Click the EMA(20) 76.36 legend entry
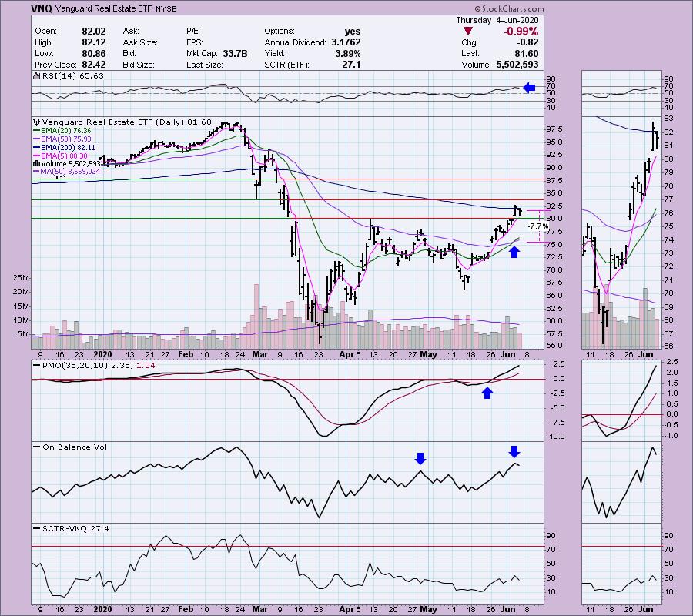Image resolution: width=693 pixels, height=616 pixels. (x=66, y=131)
